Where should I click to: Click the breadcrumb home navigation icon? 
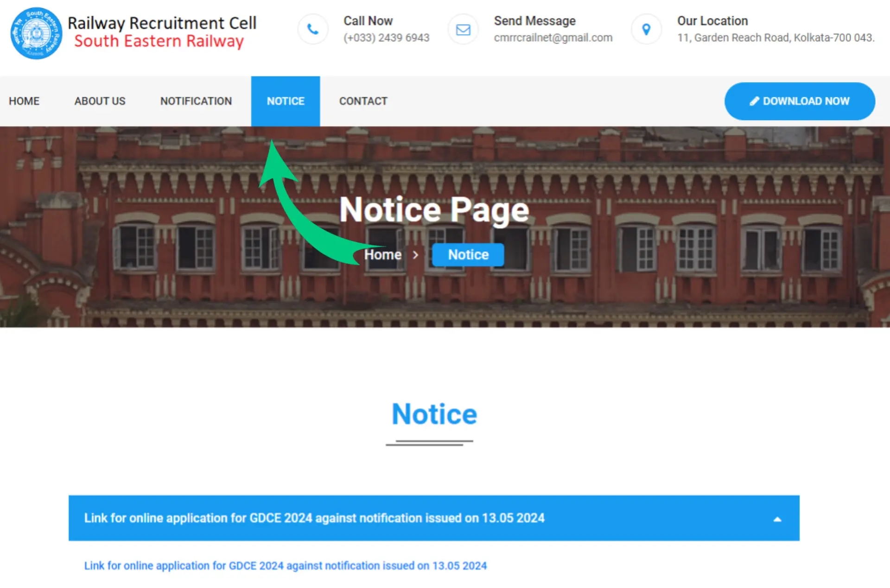[381, 254]
